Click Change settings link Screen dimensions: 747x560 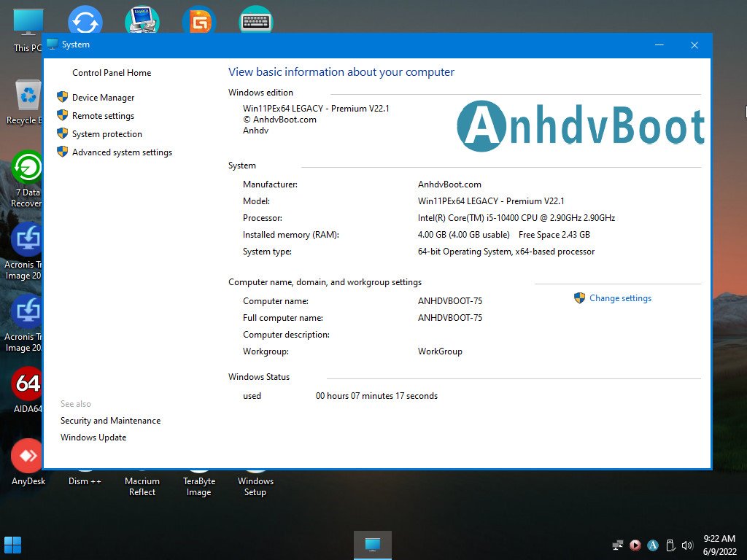(620, 298)
